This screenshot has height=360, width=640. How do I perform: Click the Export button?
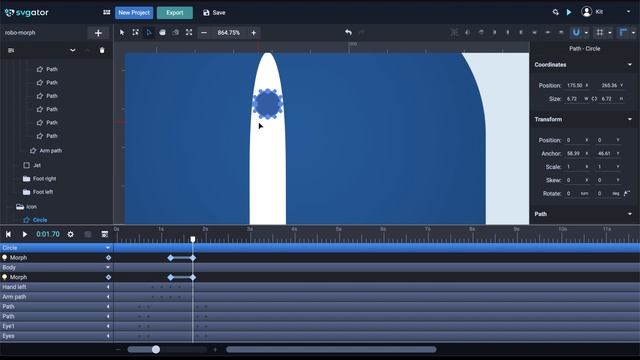pyautogui.click(x=175, y=13)
